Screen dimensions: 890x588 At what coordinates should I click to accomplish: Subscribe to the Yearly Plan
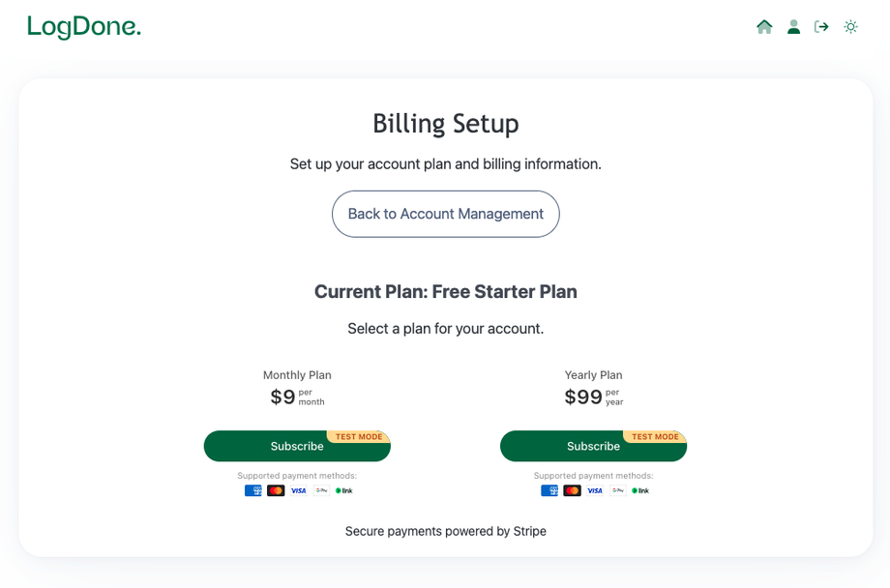pyautogui.click(x=593, y=446)
